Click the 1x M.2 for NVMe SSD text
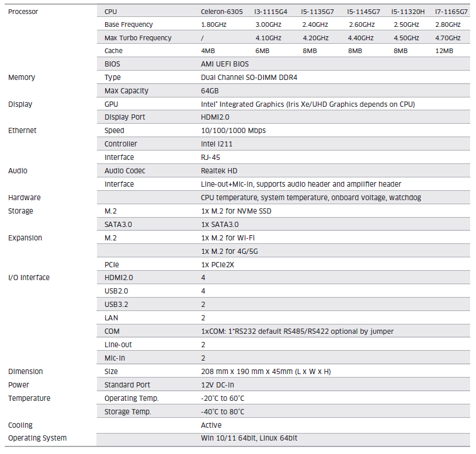This screenshot has width=476, height=454. pyautogui.click(x=236, y=211)
